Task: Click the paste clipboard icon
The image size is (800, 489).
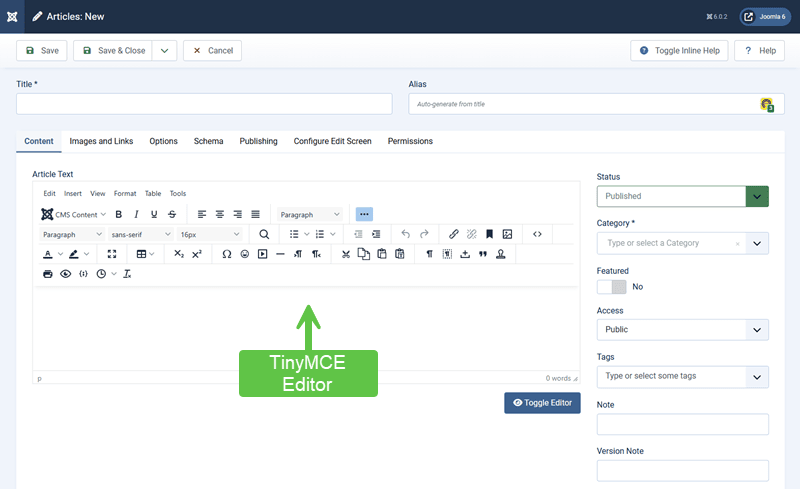Action: (x=382, y=254)
